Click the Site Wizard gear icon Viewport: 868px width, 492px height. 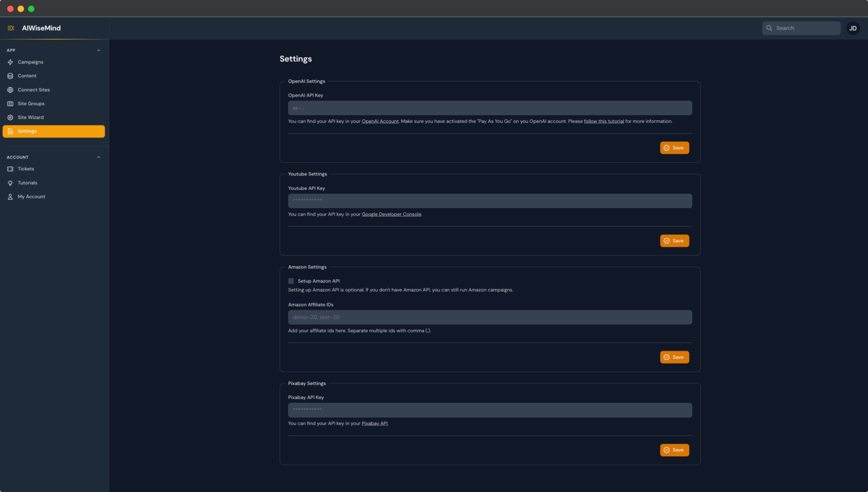pos(10,118)
